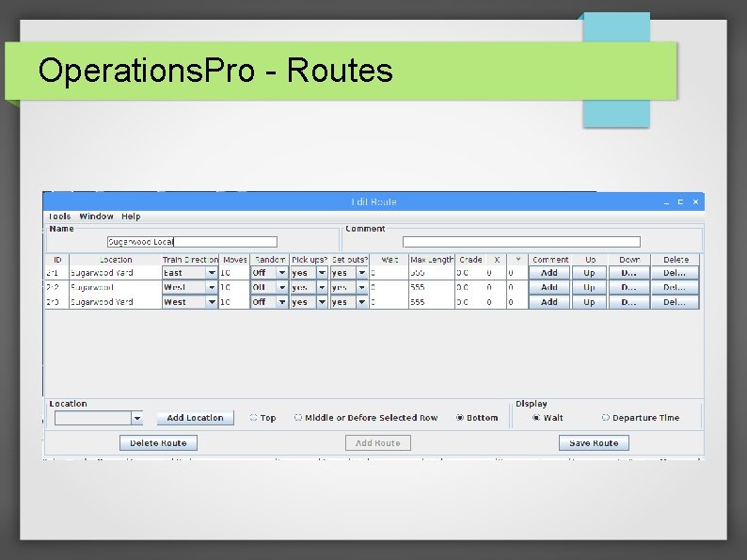
Task: Click the Wait column header
Action: [x=389, y=260]
